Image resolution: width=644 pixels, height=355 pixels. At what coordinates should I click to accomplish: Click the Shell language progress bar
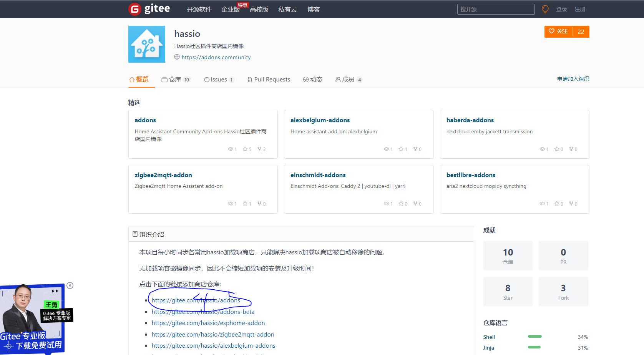[x=534, y=337]
